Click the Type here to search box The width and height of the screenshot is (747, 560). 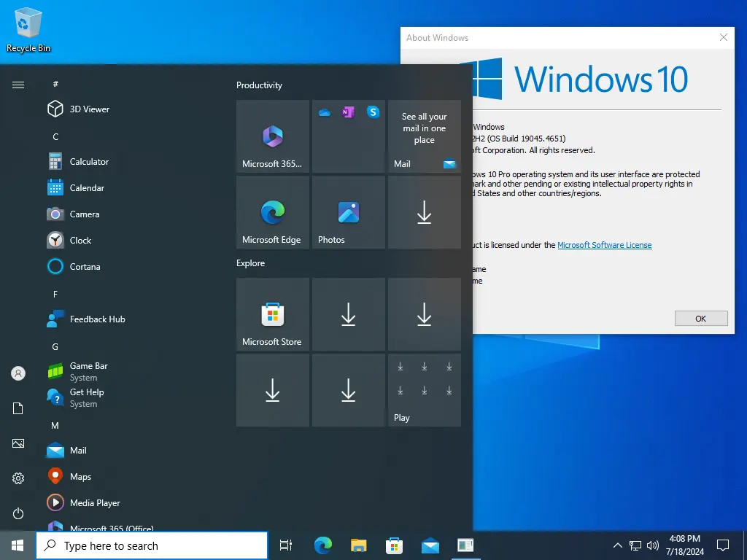coord(152,545)
